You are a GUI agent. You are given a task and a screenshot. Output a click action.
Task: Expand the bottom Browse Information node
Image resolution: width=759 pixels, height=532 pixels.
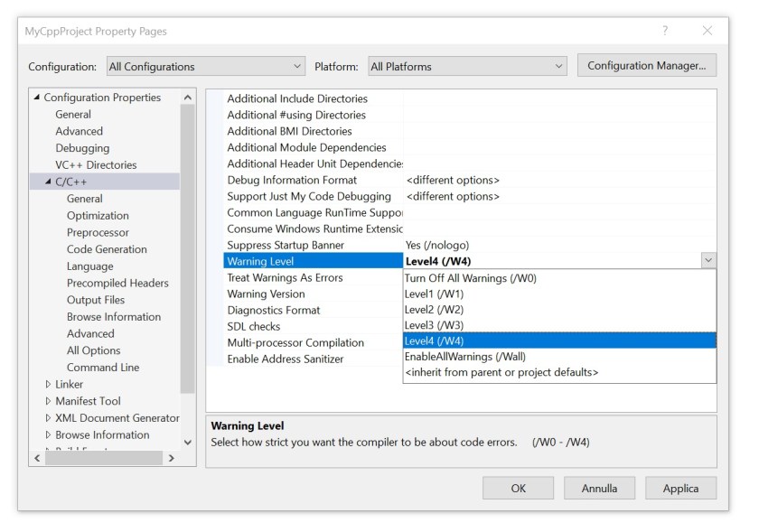[48, 434]
